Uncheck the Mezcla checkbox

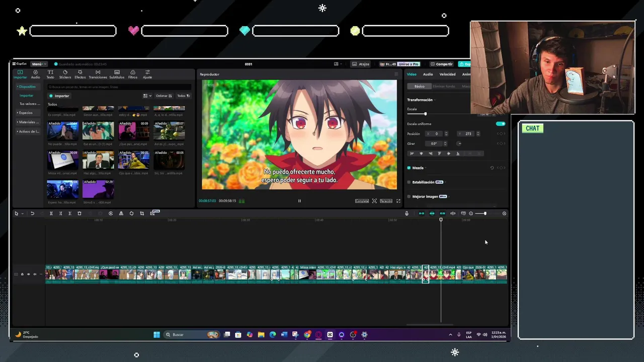coord(409,168)
